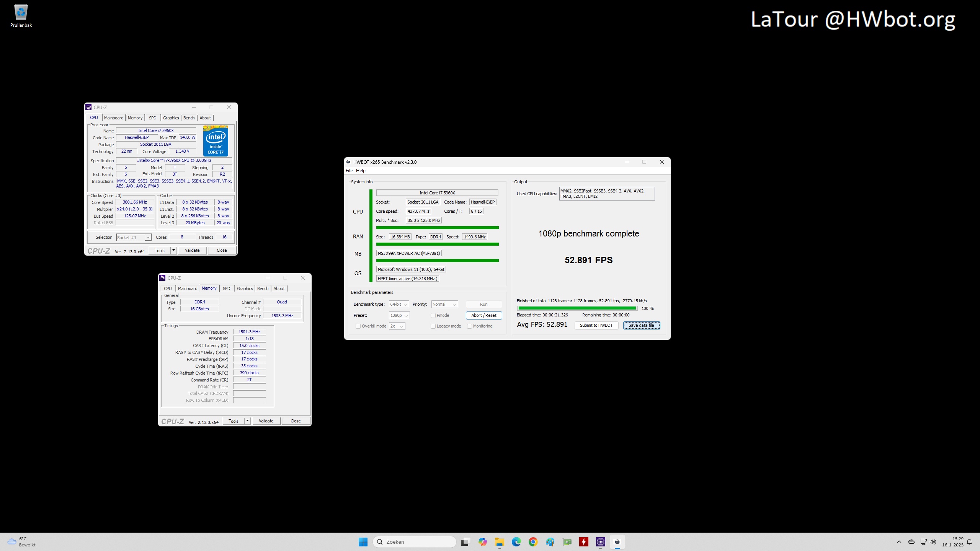980x551 pixels.
Task: Open About tab in top CPU-Z window
Action: click(x=205, y=118)
